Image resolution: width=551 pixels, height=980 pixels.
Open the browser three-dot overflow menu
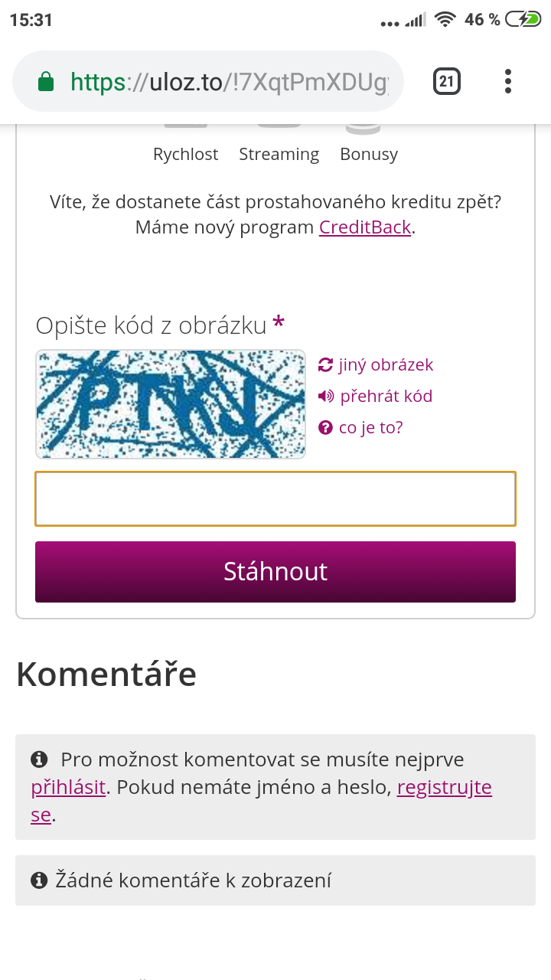pos(508,81)
